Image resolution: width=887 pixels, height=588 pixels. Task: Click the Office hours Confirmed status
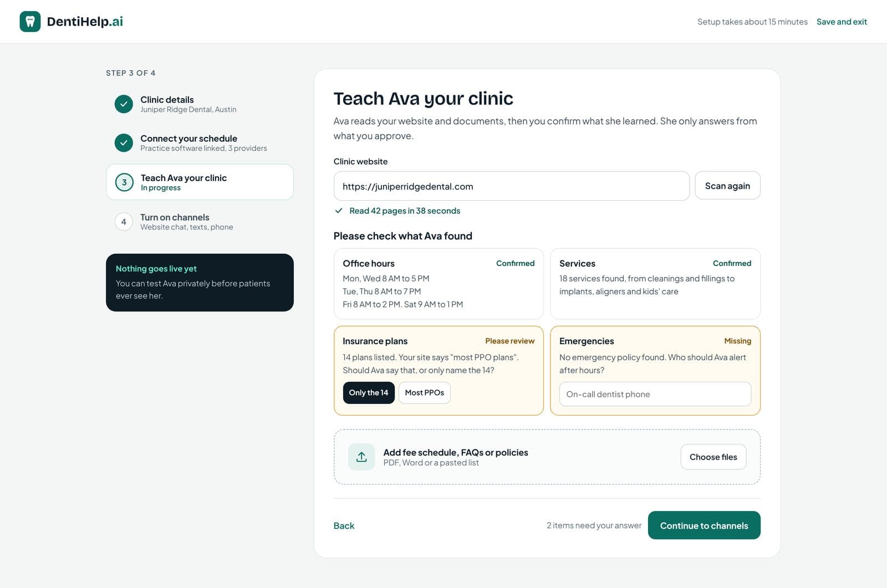click(515, 263)
